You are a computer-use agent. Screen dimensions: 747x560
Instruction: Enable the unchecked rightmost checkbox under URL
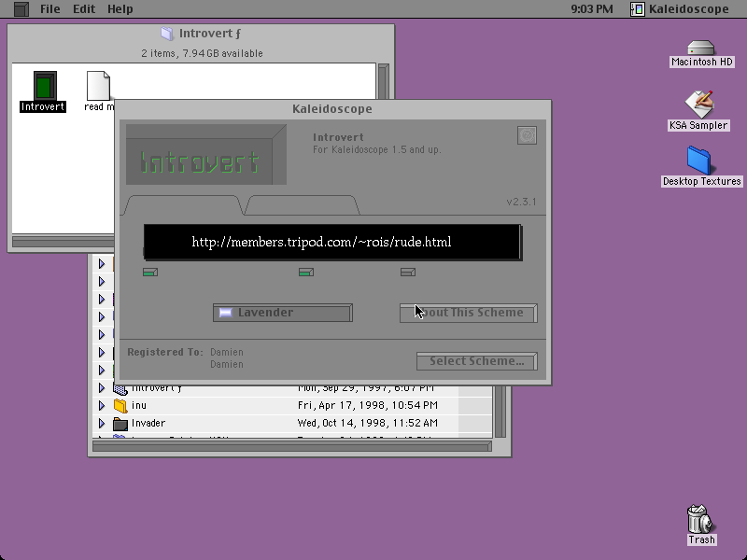[x=408, y=272]
